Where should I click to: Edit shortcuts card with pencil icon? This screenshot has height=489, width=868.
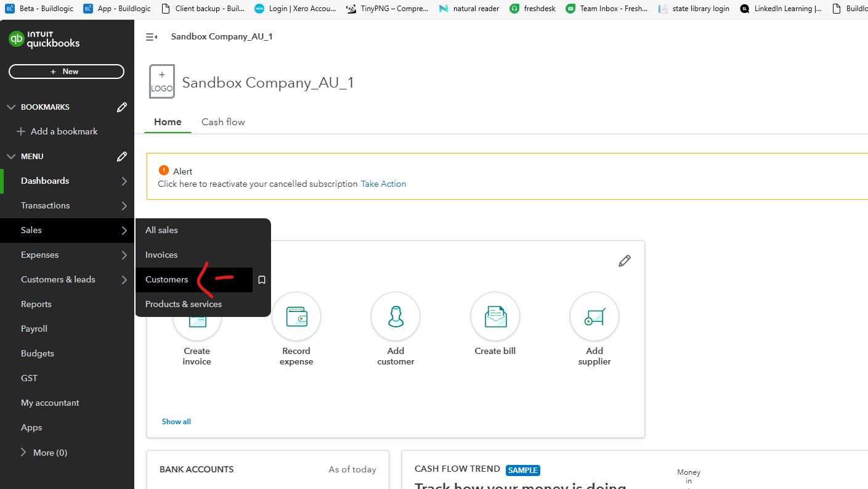click(625, 261)
